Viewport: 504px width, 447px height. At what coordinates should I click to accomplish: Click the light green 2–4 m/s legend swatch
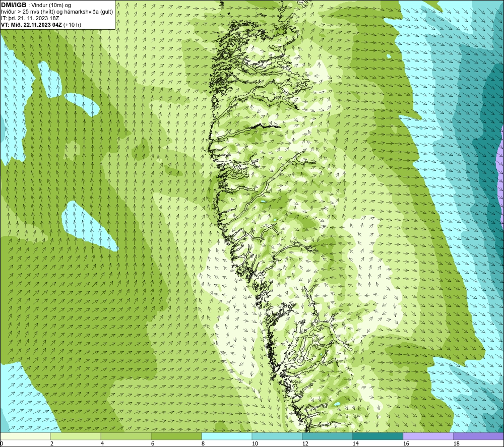pyautogui.click(x=76, y=436)
